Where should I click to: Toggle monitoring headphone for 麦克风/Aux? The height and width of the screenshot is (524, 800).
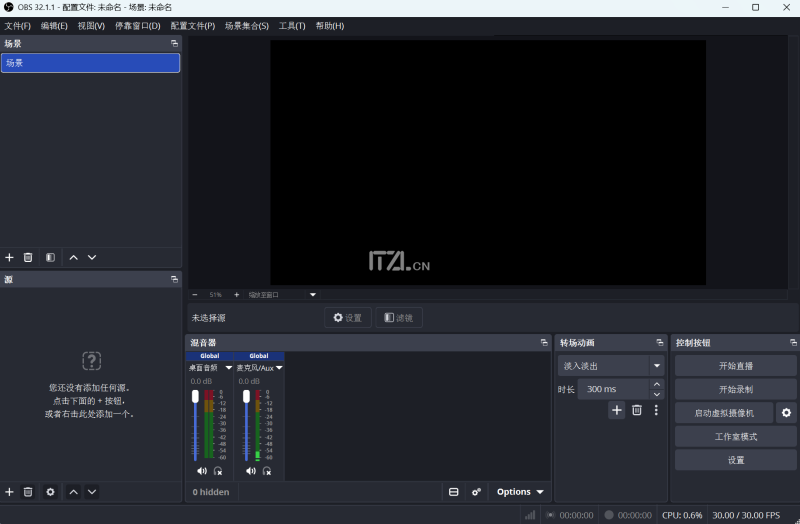pos(267,471)
